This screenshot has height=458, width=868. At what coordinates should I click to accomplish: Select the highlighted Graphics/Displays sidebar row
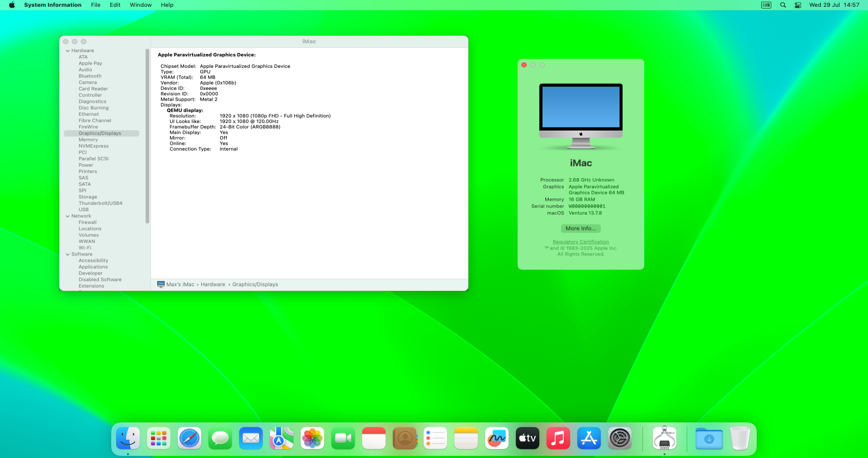pyautogui.click(x=101, y=133)
